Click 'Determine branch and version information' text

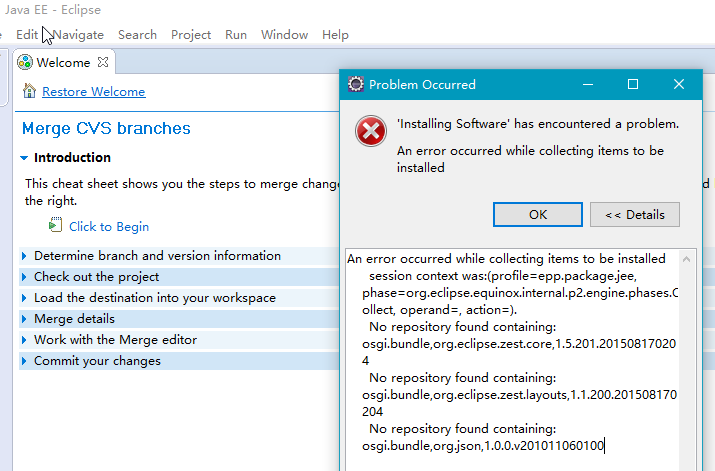157,256
